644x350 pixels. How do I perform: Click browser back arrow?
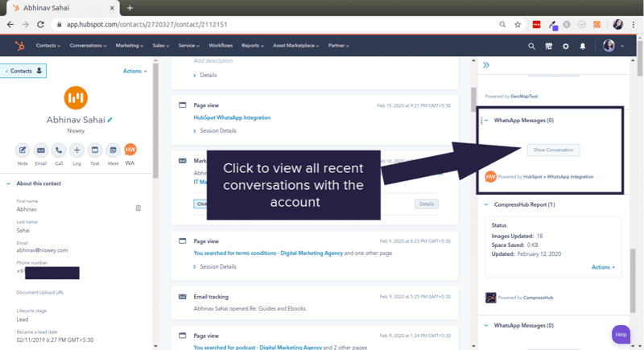click(10, 25)
